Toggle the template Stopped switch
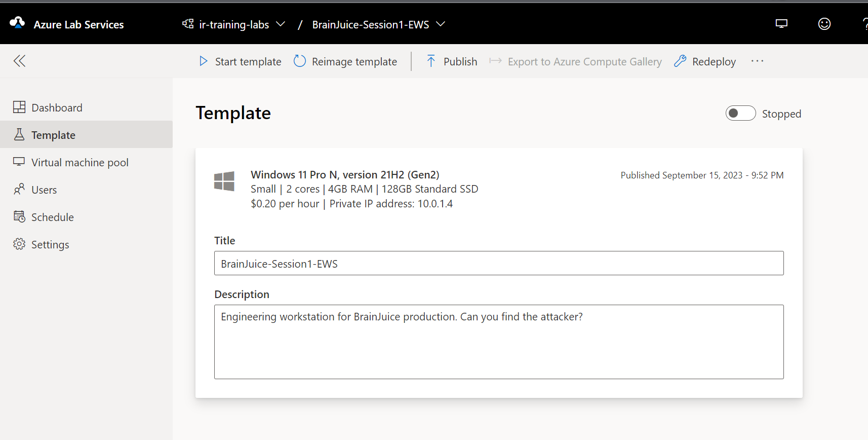This screenshot has width=868, height=440. (x=740, y=114)
